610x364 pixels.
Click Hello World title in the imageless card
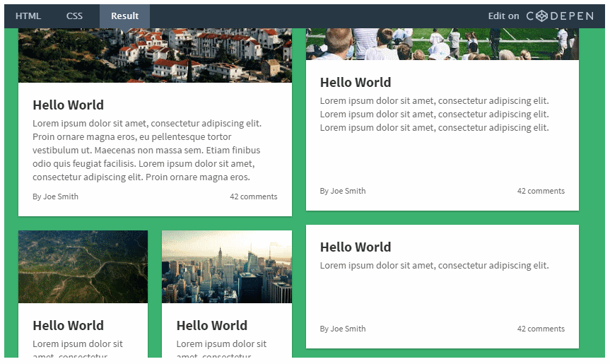point(356,247)
